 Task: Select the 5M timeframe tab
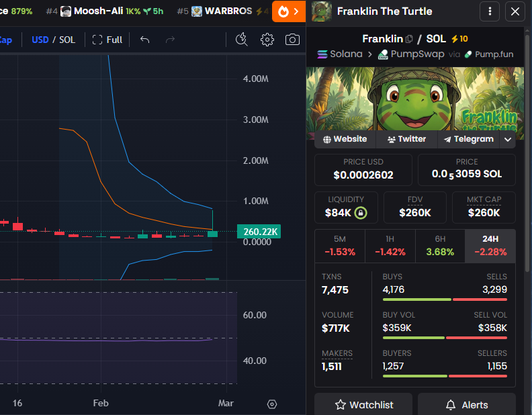(x=340, y=246)
